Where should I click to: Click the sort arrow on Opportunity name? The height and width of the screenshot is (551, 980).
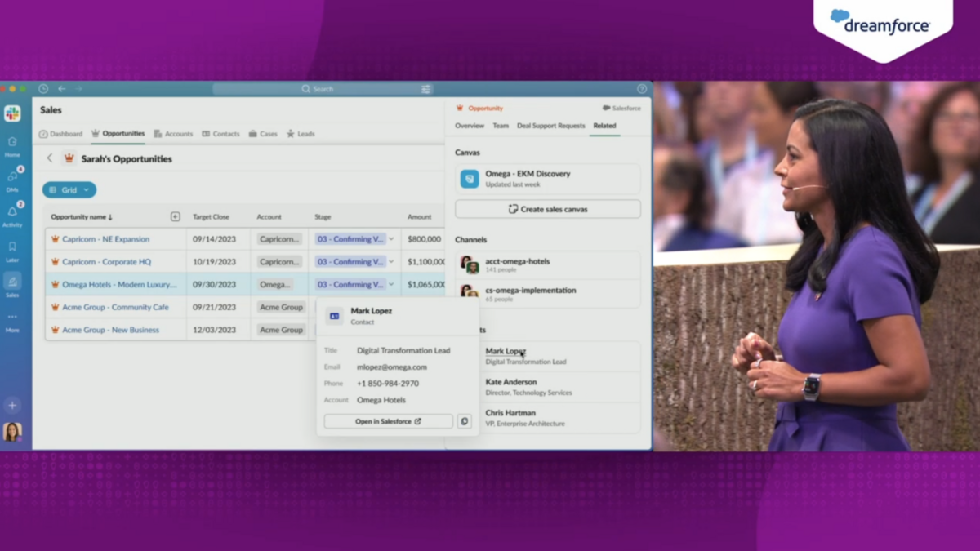[110, 218]
